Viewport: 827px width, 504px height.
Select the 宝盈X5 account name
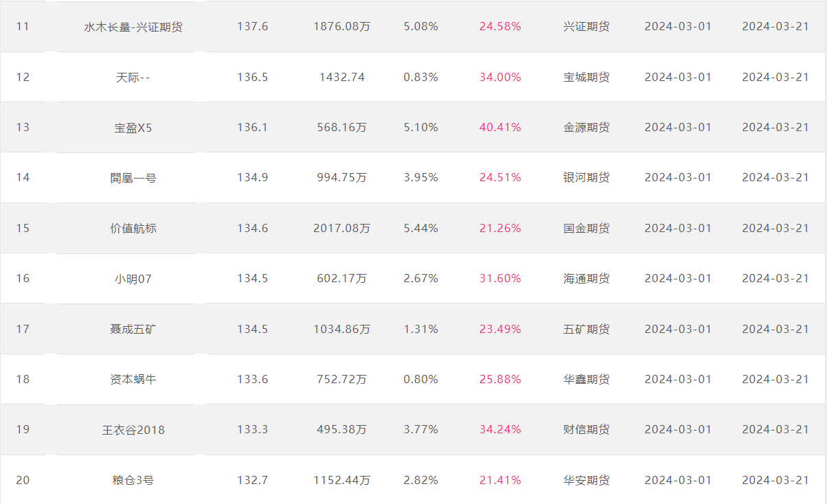coord(133,127)
